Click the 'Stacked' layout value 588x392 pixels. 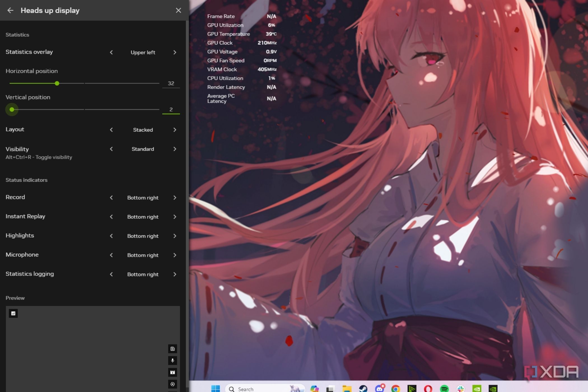[x=143, y=130]
